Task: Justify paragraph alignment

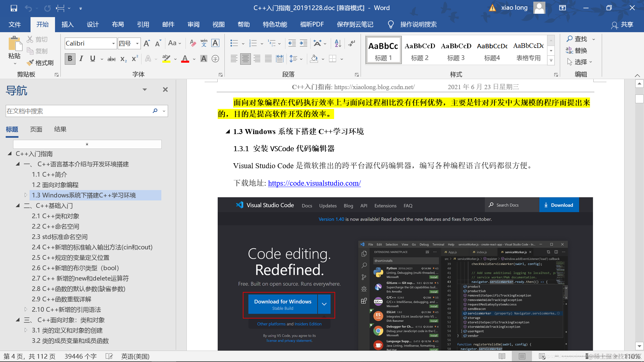Action: point(268,59)
